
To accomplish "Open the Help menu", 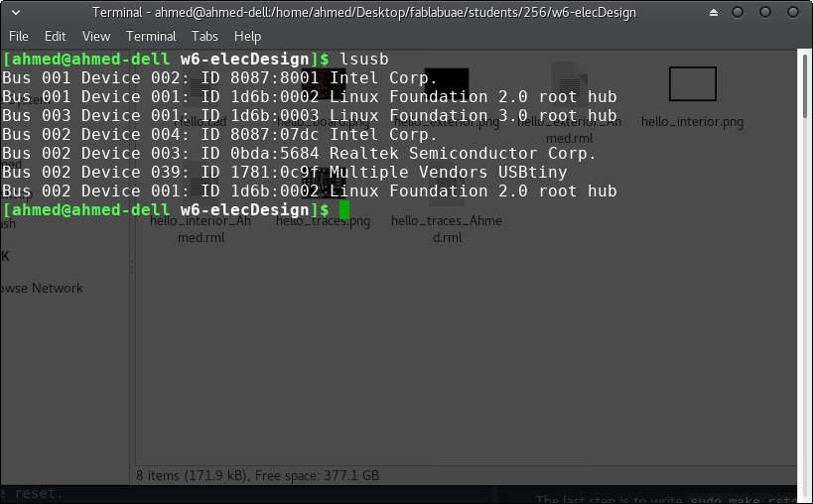I will pos(247,37).
